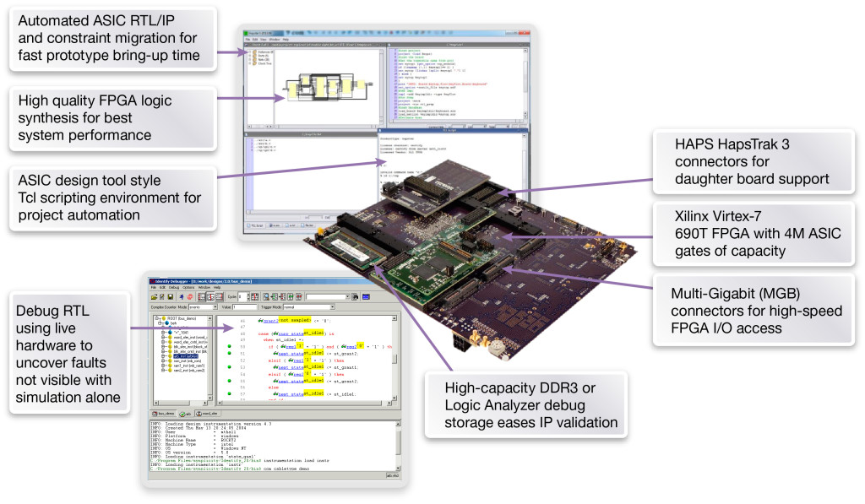
Task: Click curr_state watchpoint link on line 48
Action: tap(291, 333)
